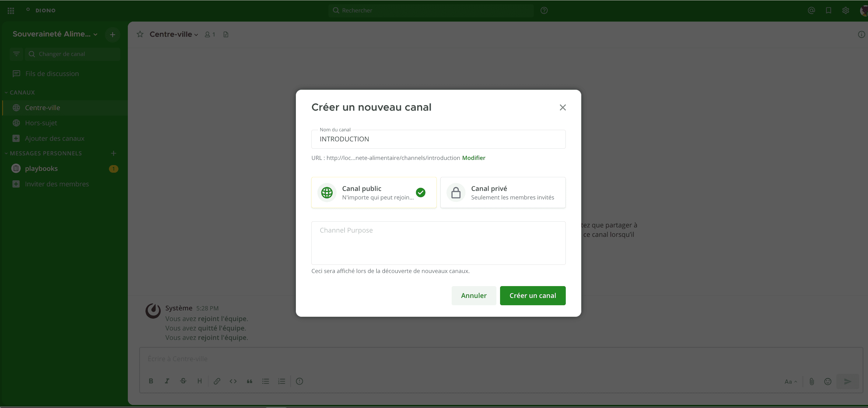Open the help question mark icon
868x408 pixels.
[544, 10]
